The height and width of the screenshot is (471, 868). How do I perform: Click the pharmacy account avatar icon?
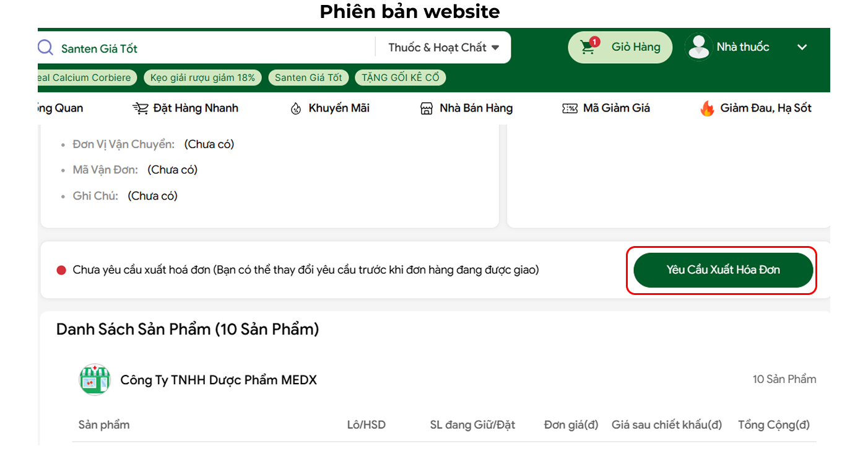pos(699,47)
